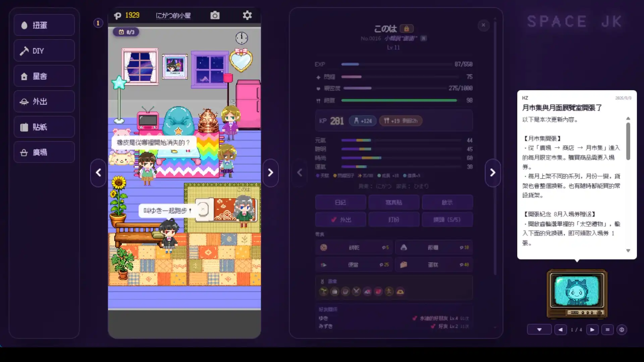This screenshot has height=362, width=644.
Task: Go to next news page
Action: click(592, 329)
